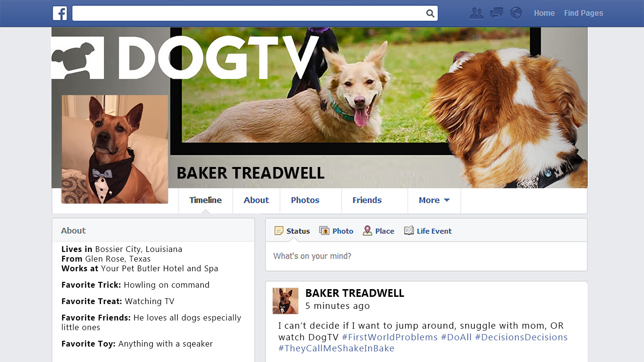Image resolution: width=644 pixels, height=362 pixels.
Task: Click the #FirstWorldProblems hashtag
Action: pyautogui.click(x=389, y=337)
